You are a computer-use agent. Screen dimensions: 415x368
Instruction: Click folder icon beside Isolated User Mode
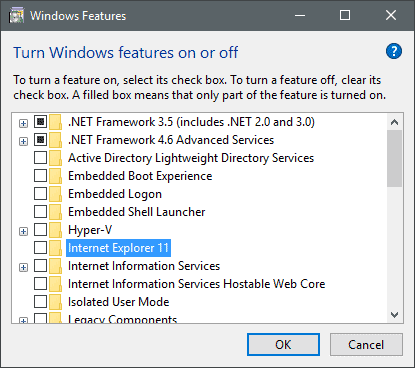[x=56, y=302]
